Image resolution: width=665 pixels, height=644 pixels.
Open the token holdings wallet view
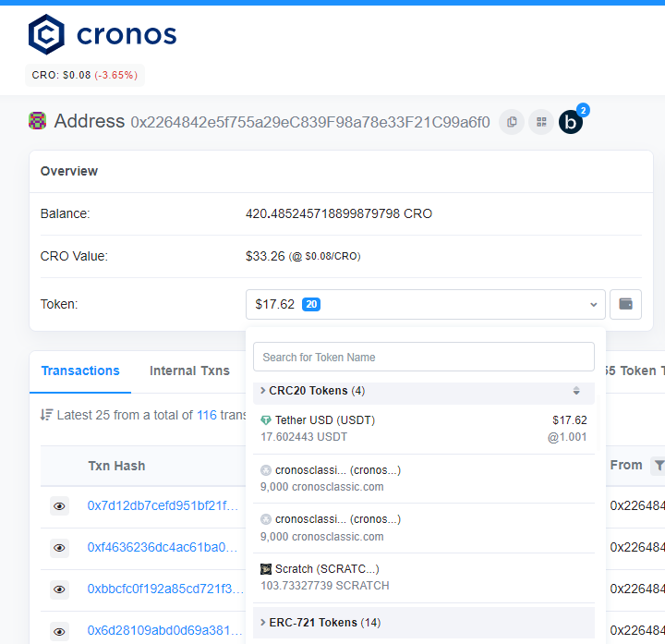click(625, 304)
